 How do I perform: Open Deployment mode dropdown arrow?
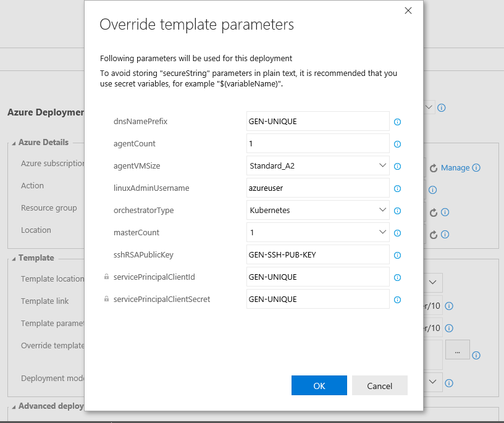pyautogui.click(x=432, y=382)
